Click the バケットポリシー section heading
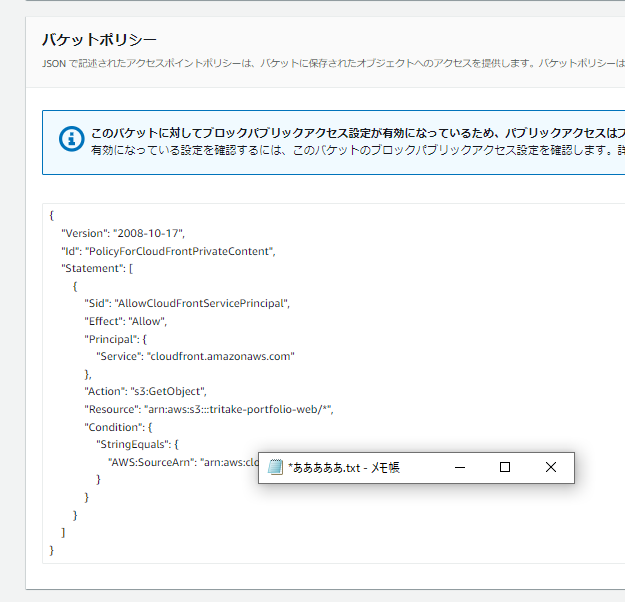The image size is (625, 602). 99,40
